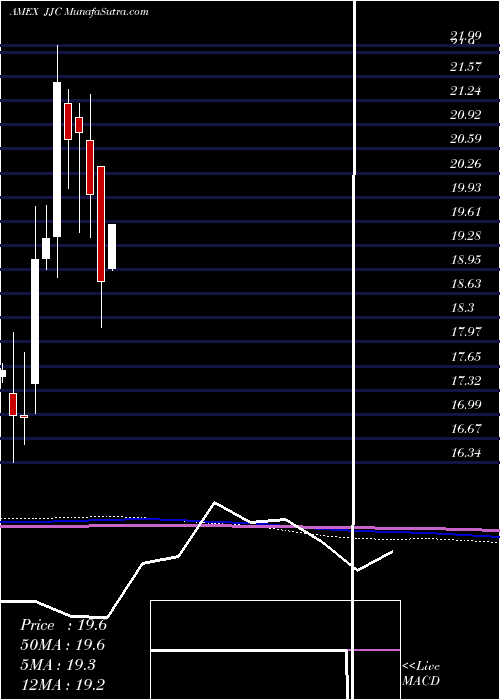Viewport: 500px width, 700px height.
Task: Pick the 19.93 price axis value
Action: (x=466, y=188)
